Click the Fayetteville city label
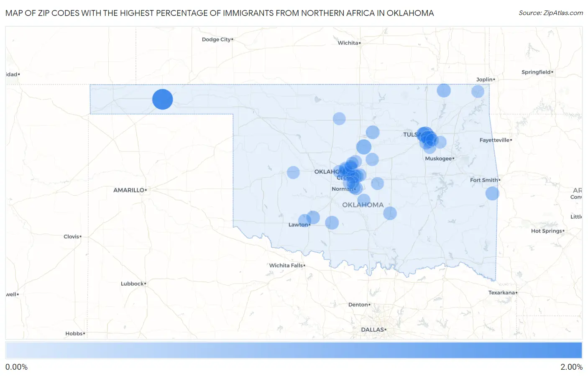This screenshot has height=376, width=588. point(494,140)
